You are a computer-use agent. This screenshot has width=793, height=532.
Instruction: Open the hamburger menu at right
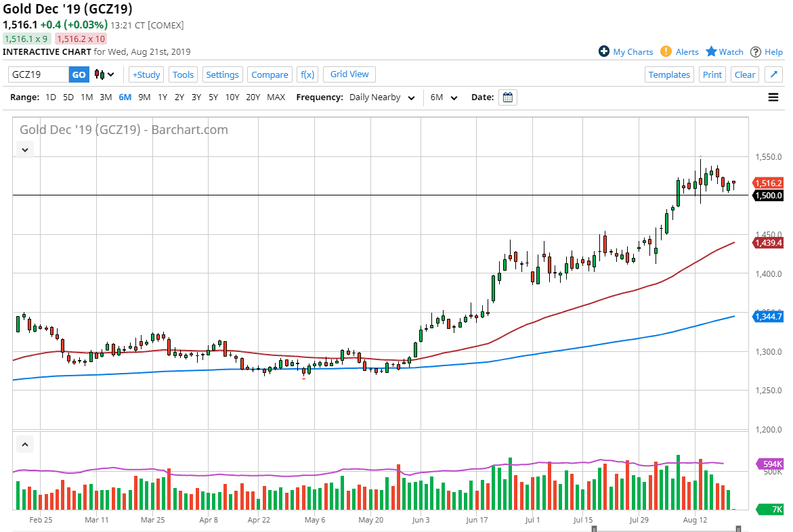tap(773, 97)
